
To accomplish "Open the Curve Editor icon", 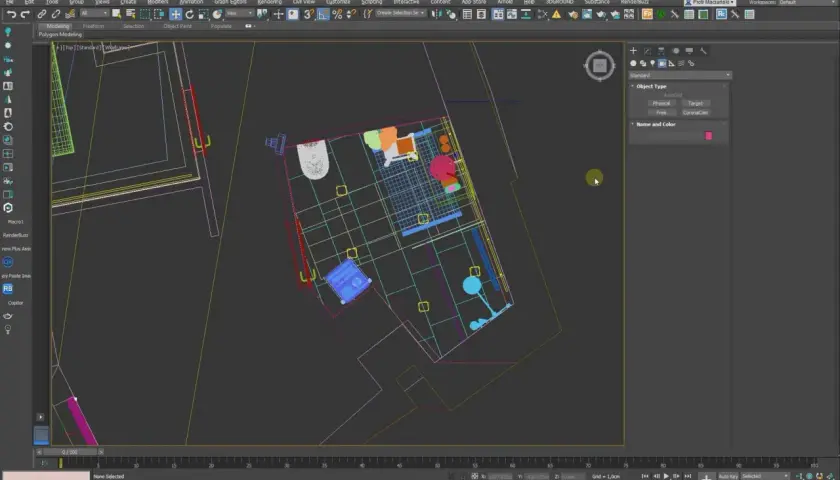I will [x=512, y=14].
